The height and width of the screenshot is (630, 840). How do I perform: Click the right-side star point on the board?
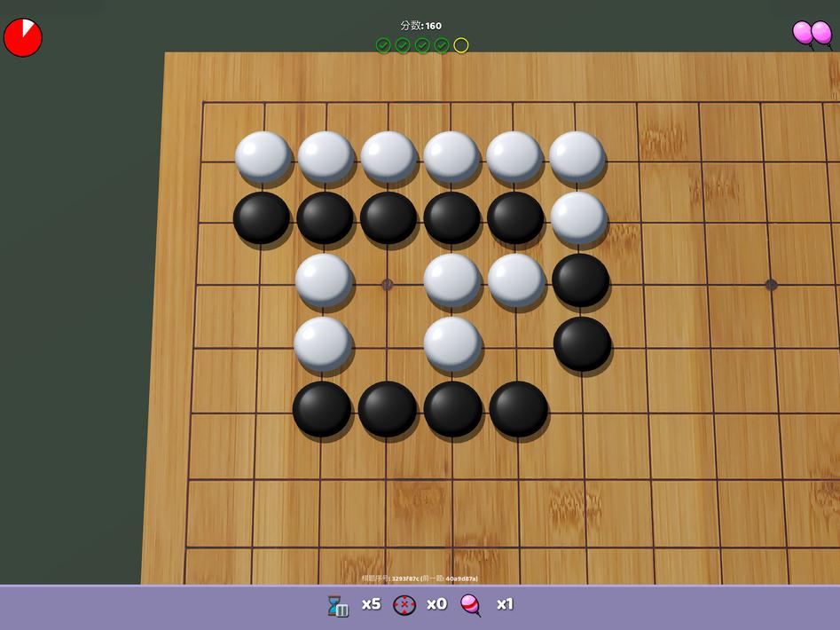[771, 286]
